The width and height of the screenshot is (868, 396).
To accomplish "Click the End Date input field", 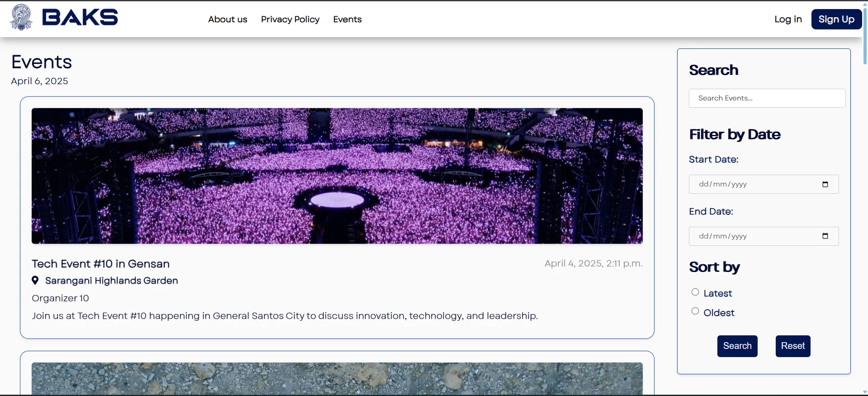I will tap(764, 236).
